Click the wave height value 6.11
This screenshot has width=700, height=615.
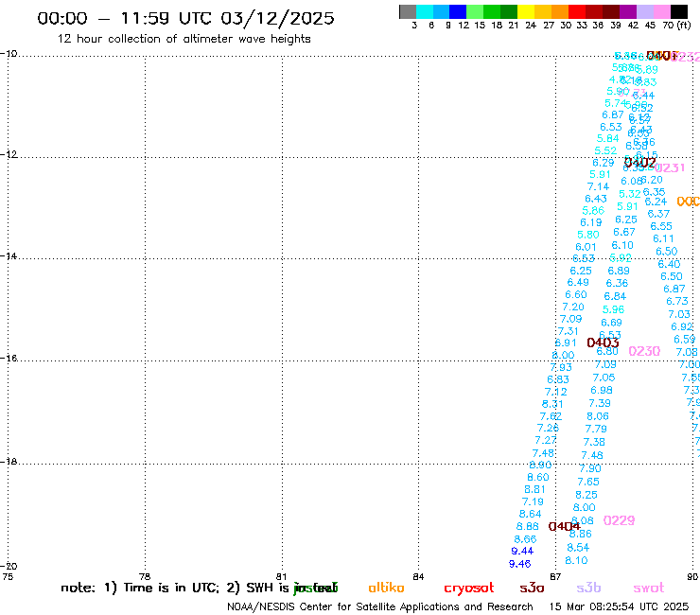click(663, 239)
